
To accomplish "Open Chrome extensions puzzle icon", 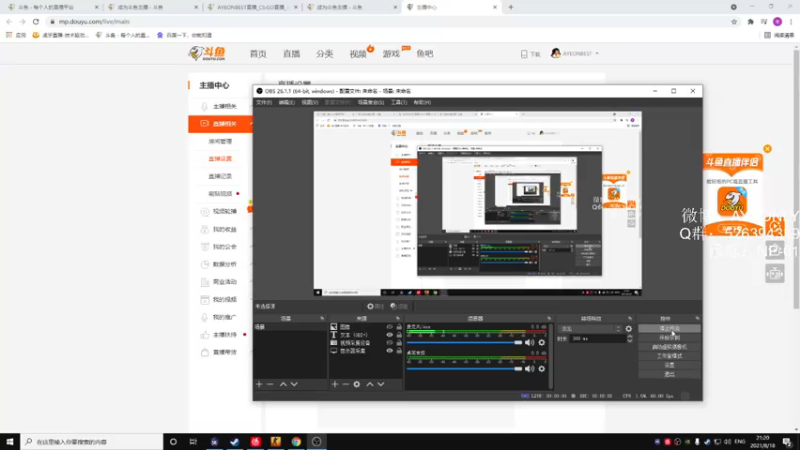I will (751, 21).
